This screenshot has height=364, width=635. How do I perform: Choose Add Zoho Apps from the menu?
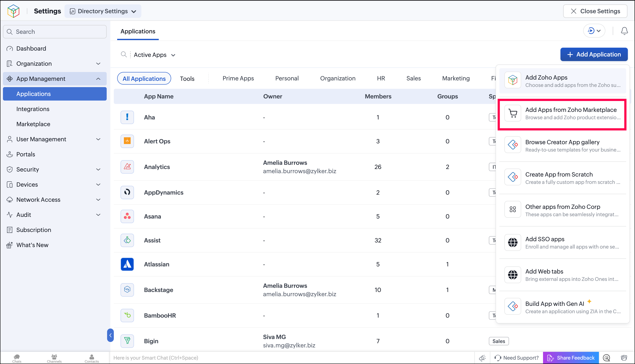pos(563,81)
